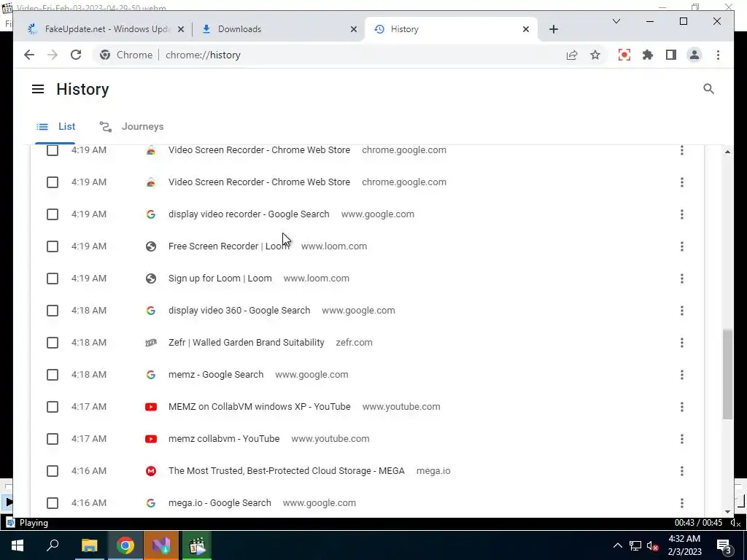Toggle the Chrome side panel icon
747x560 pixels.
[x=671, y=55]
